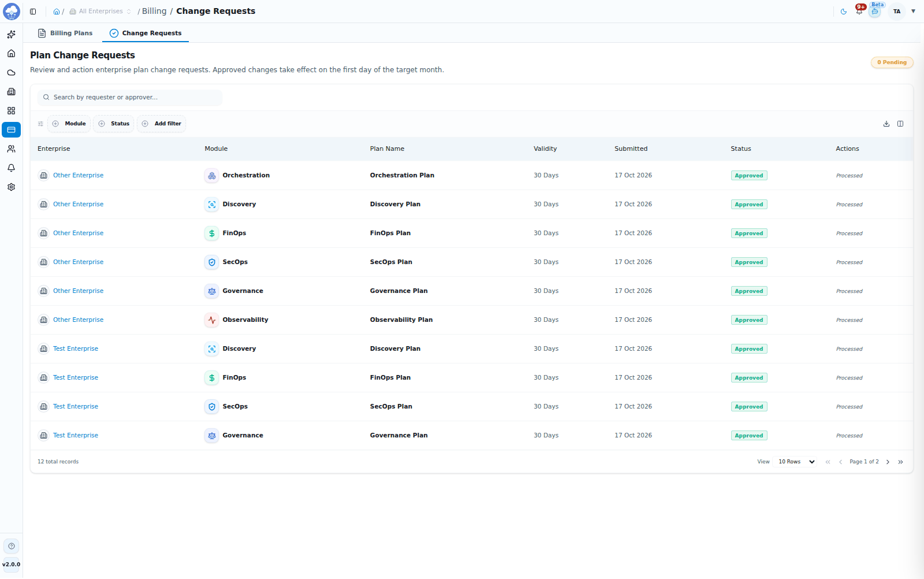The image size is (924, 579).
Task: Toggle column visibility icon
Action: click(x=900, y=124)
